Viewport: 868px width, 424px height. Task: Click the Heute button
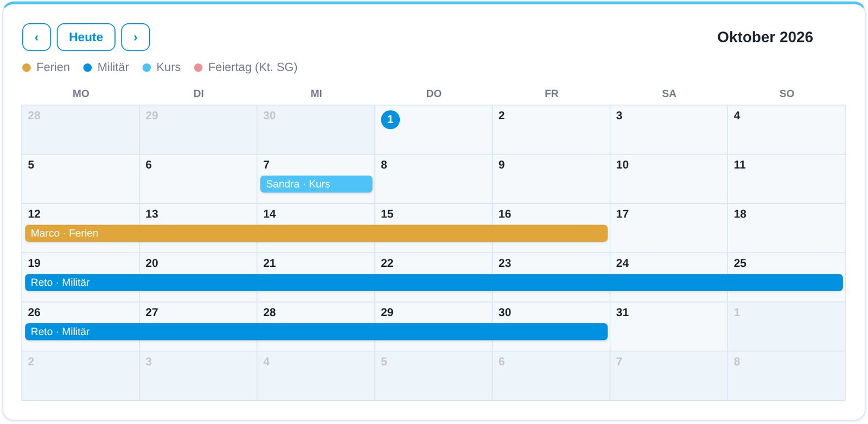pos(86,37)
